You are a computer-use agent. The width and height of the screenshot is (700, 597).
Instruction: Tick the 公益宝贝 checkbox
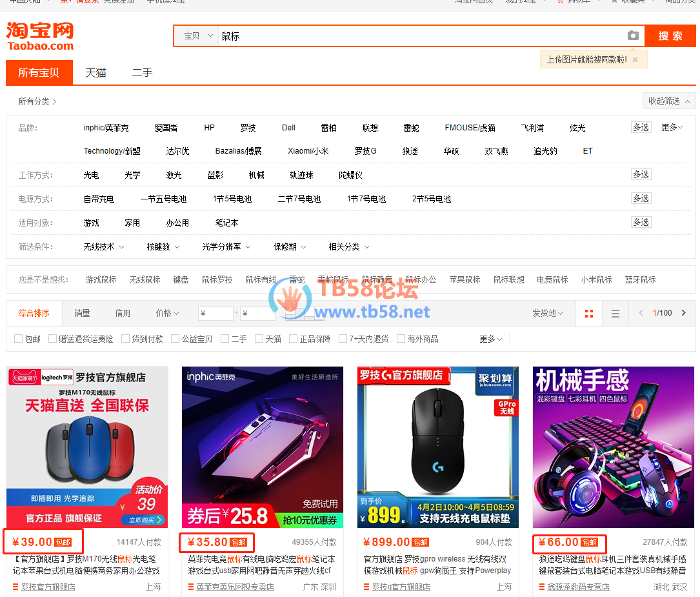click(175, 339)
